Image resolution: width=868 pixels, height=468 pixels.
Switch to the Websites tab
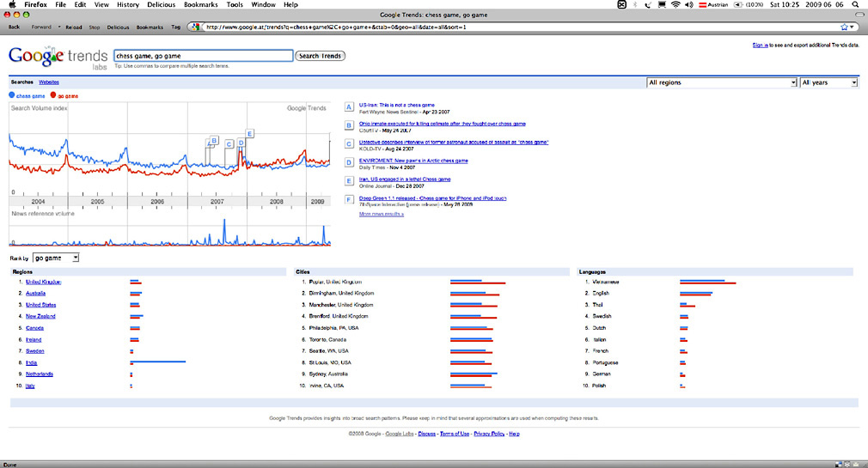click(x=49, y=82)
